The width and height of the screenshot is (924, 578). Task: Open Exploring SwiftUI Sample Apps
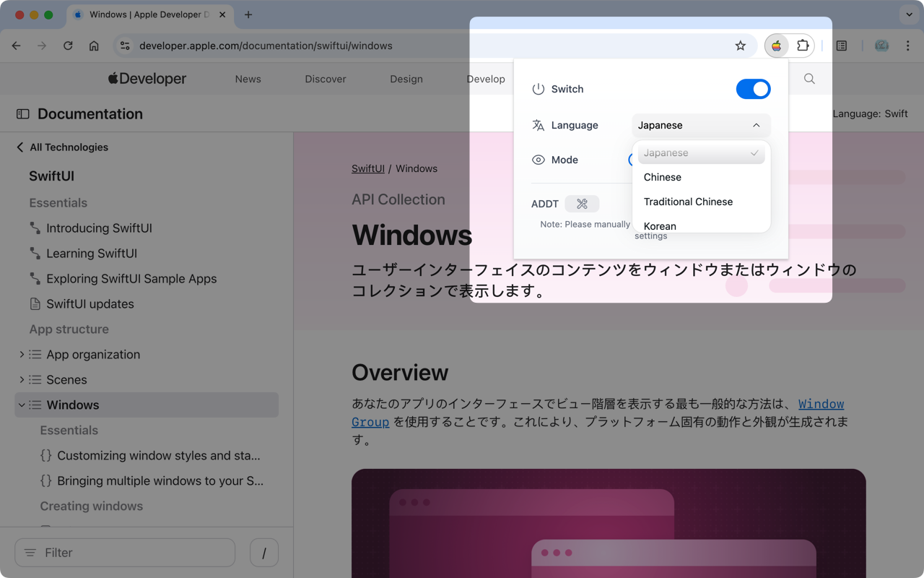[x=131, y=278]
